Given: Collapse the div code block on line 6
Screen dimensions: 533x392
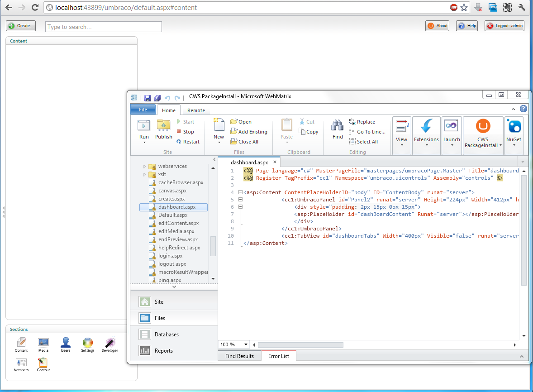Looking at the screenshot, I should [x=240, y=207].
